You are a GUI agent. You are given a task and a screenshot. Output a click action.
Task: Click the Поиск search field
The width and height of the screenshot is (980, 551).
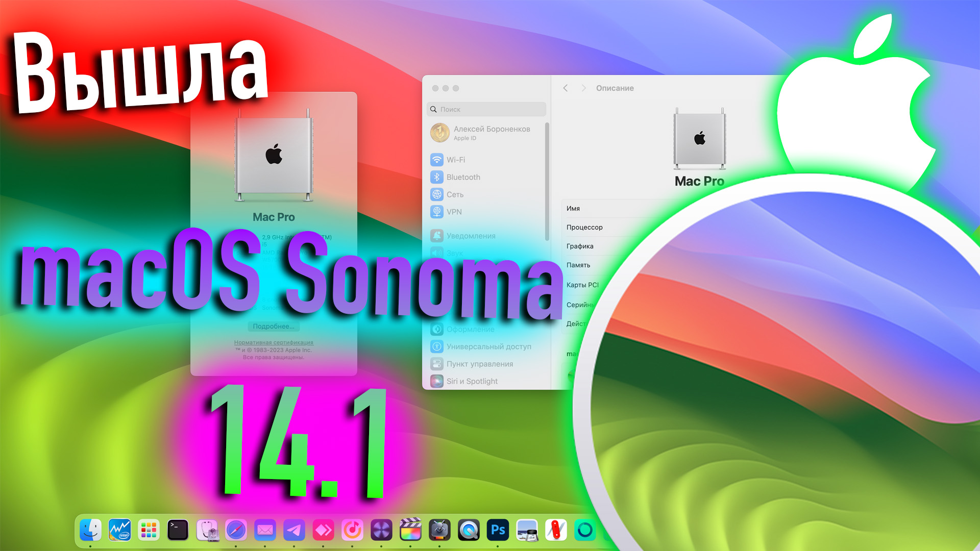point(485,109)
